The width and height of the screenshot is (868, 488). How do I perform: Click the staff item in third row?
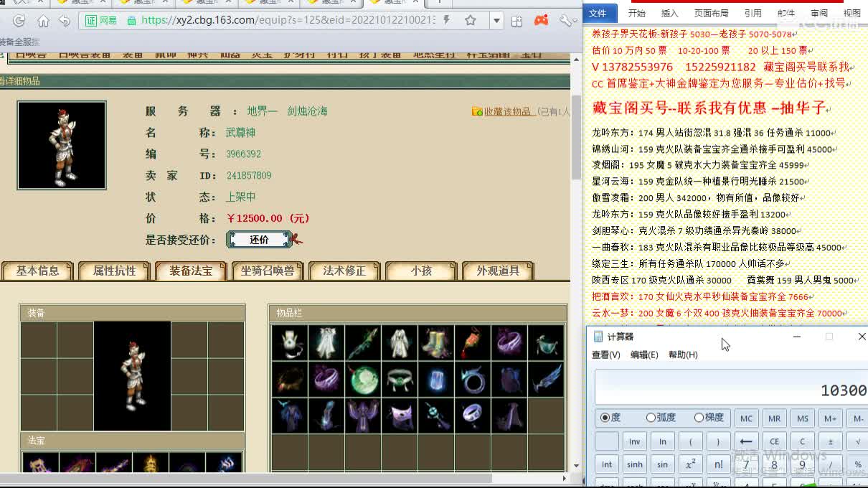pyautogui.click(x=436, y=416)
